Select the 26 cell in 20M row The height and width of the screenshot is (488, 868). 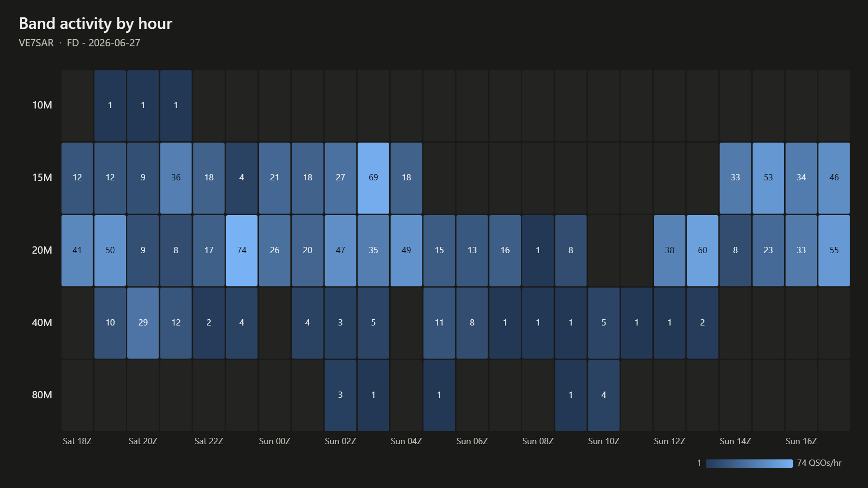click(x=274, y=250)
